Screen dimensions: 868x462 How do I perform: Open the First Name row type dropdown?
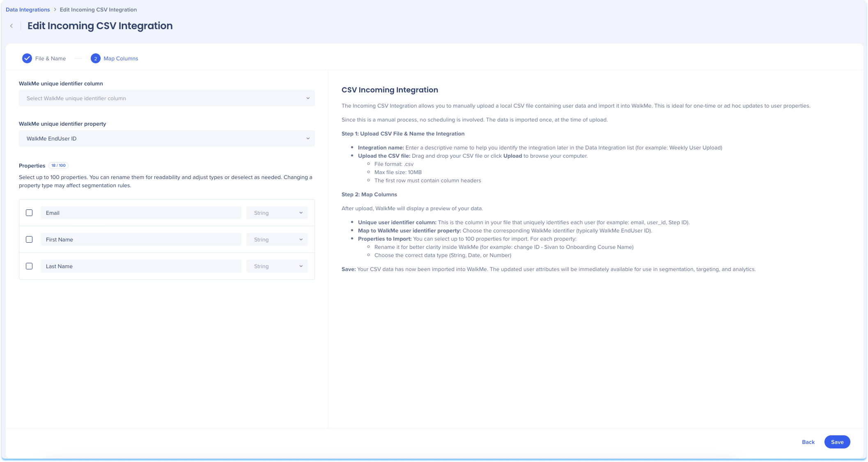coord(277,239)
